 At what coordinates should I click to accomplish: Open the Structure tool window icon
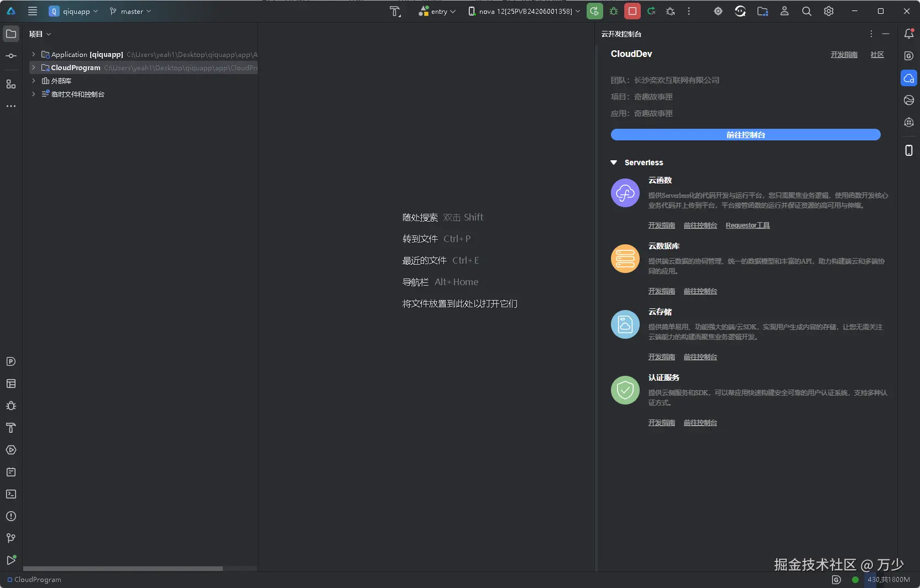(x=11, y=84)
